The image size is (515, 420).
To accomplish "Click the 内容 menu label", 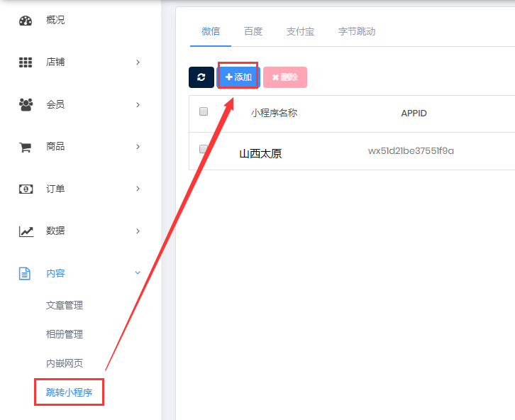I will [55, 273].
